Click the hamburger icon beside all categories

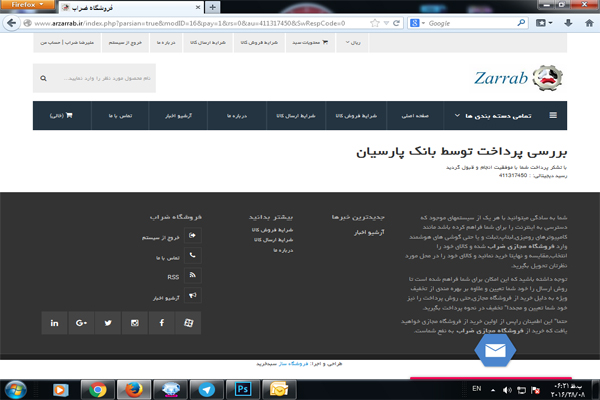click(553, 115)
